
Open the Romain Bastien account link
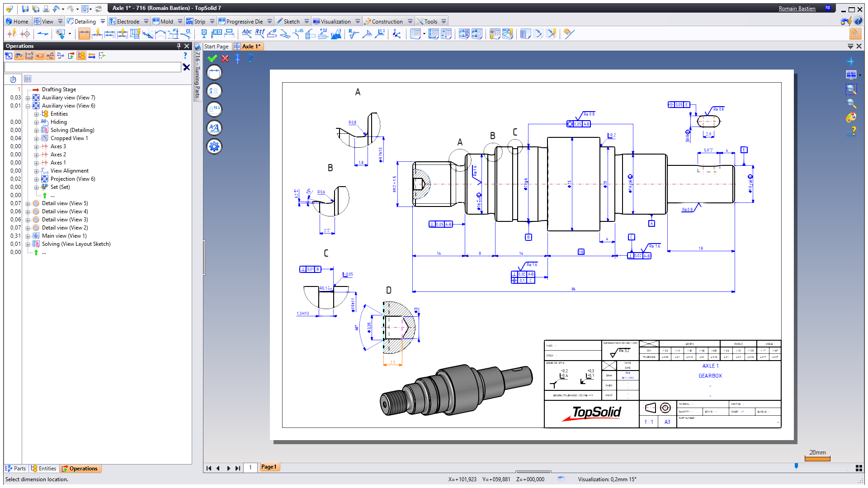pyautogui.click(x=797, y=8)
